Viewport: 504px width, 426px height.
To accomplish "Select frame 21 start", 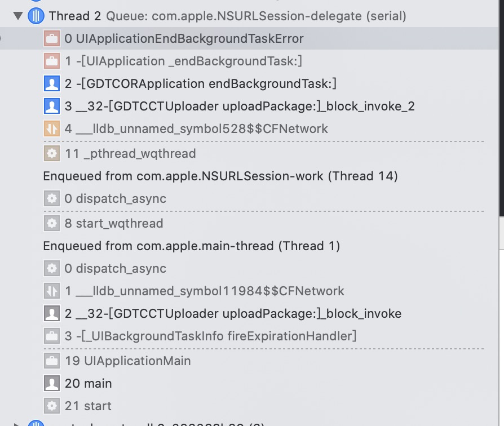I will tap(249, 406).
